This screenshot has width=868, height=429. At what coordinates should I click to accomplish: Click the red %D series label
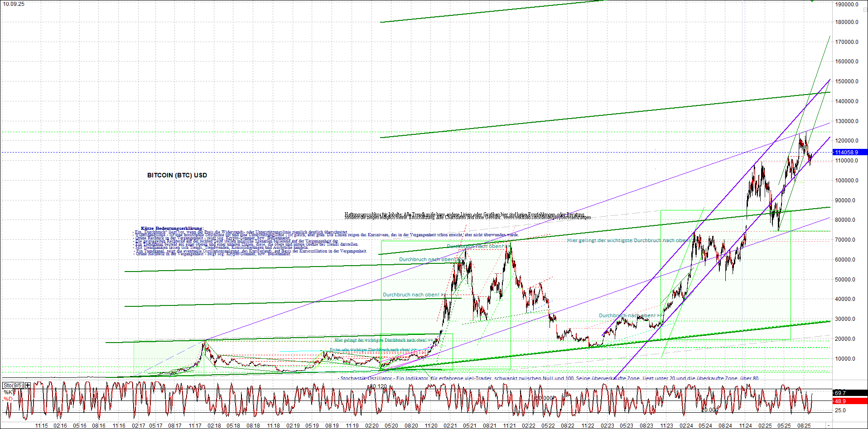[7, 400]
